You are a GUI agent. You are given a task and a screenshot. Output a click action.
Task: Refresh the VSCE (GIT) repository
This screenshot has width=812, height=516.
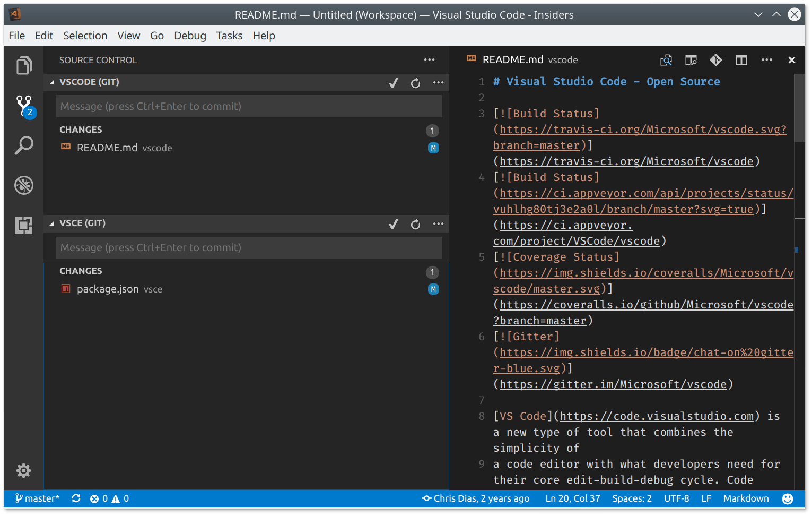point(415,224)
